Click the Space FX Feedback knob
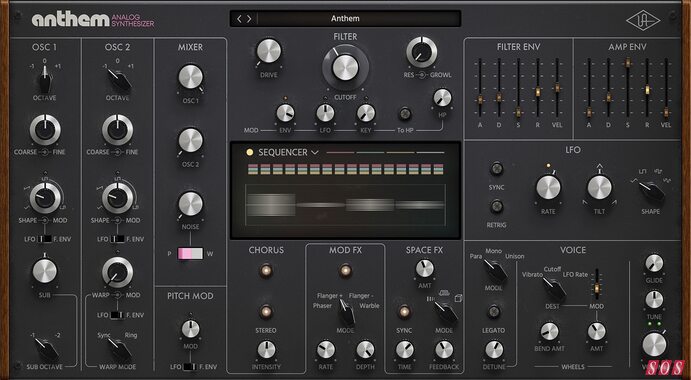The width and height of the screenshot is (691, 380). point(444,350)
